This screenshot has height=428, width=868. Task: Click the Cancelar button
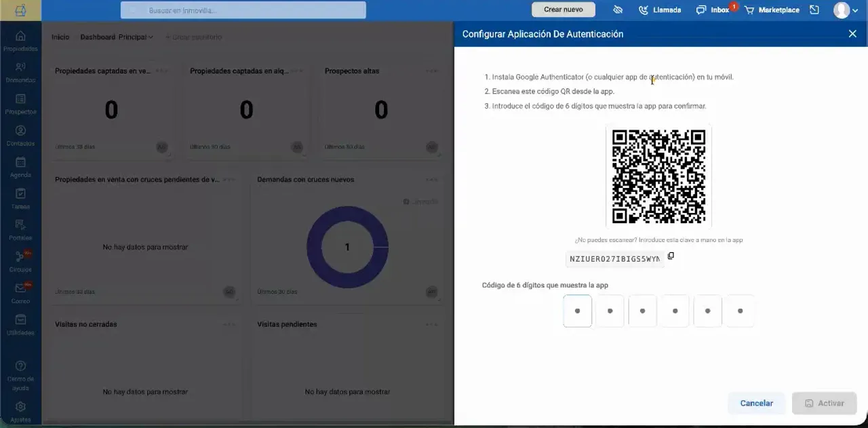tap(756, 403)
